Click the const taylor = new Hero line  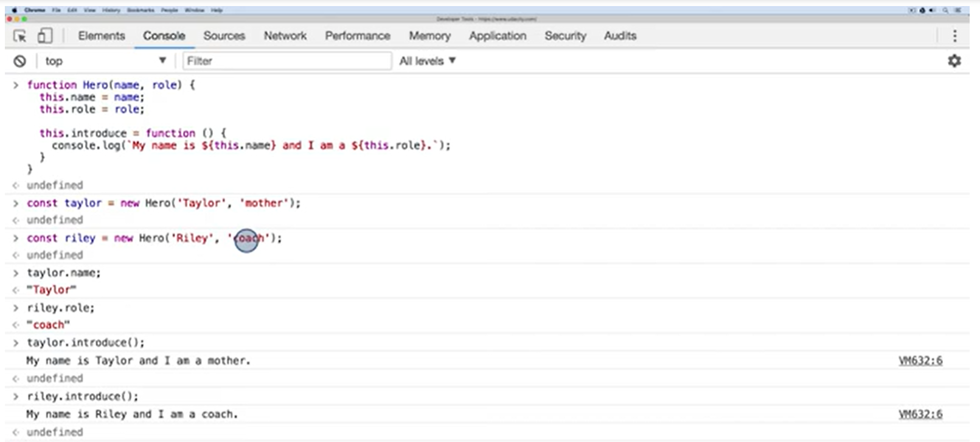click(164, 203)
